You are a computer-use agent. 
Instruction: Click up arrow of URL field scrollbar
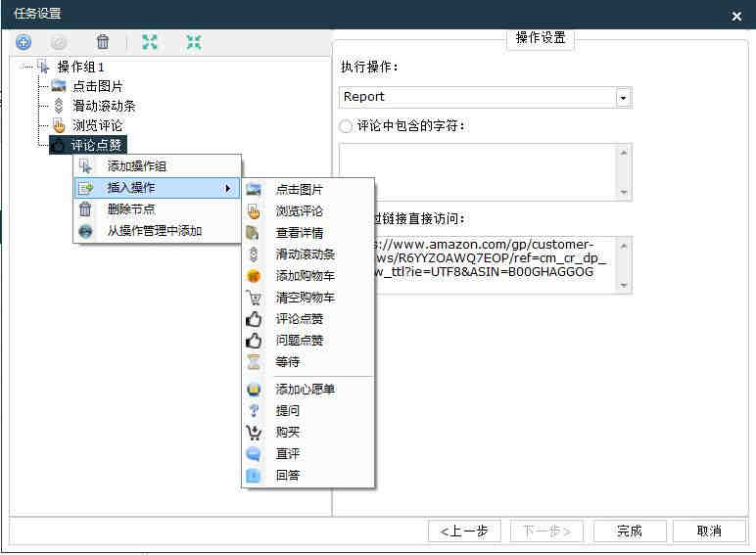(624, 246)
